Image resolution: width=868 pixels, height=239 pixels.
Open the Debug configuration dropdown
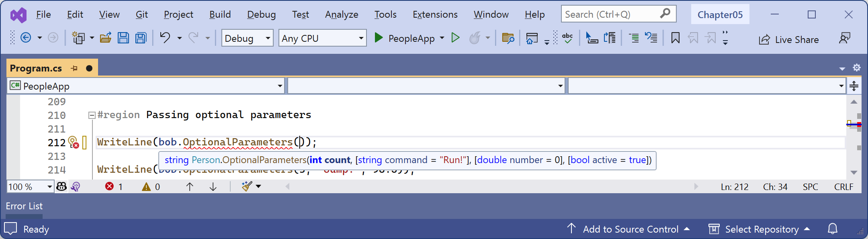pyautogui.click(x=247, y=38)
